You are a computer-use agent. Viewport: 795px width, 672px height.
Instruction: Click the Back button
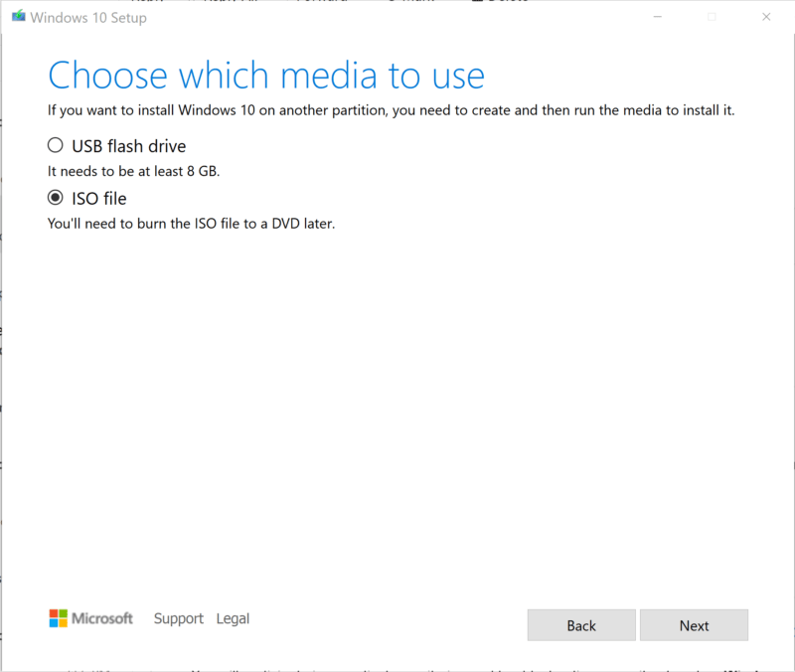[x=580, y=624]
